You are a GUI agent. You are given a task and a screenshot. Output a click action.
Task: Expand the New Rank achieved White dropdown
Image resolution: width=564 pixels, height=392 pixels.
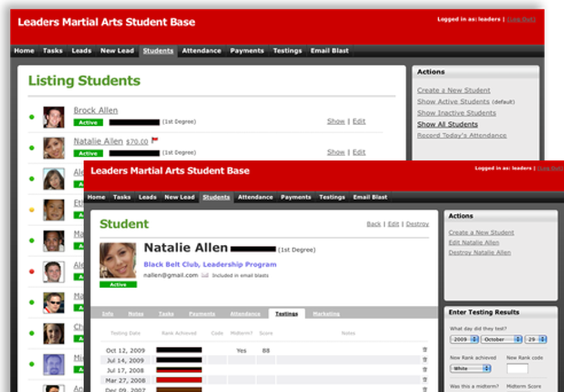click(470, 368)
